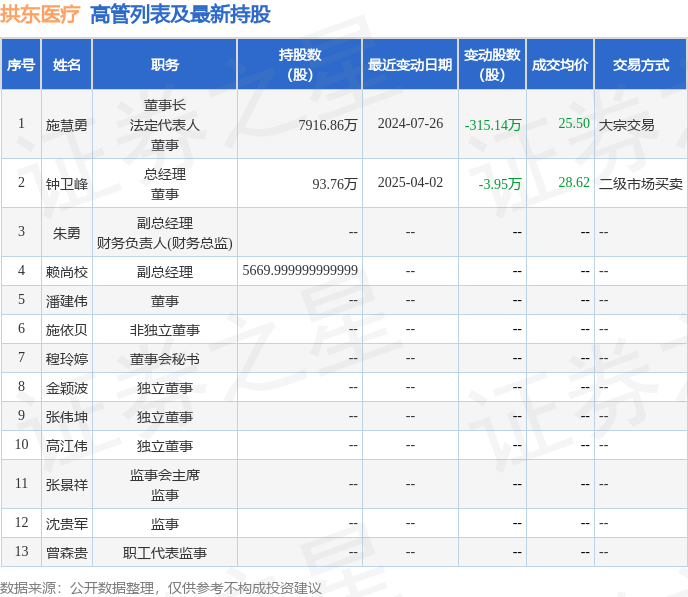Click the name 张景祥

67,485
